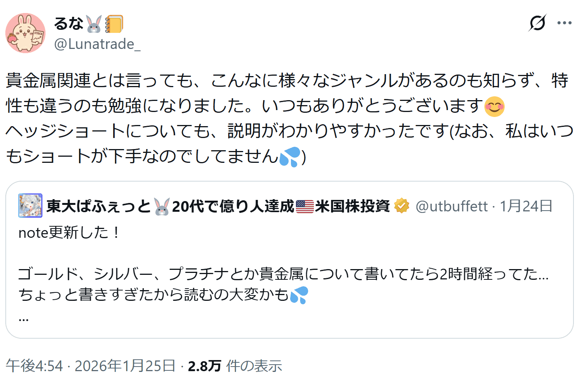588x383 pixels.
Task: Expand the quoted post's truncated ellipsis
Action: click(24, 318)
